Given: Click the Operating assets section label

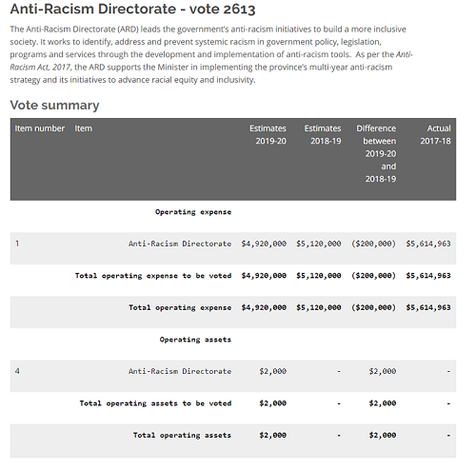Looking at the screenshot, I should click(x=195, y=340).
